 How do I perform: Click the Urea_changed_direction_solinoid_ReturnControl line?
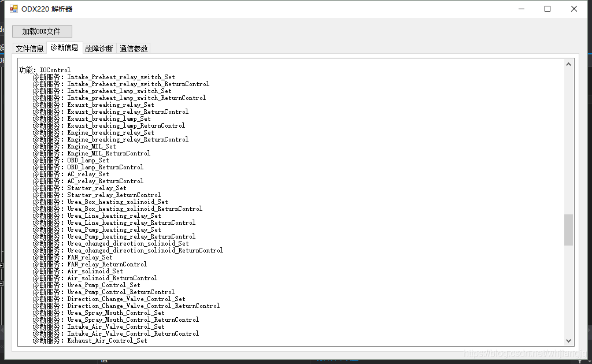(x=128, y=250)
